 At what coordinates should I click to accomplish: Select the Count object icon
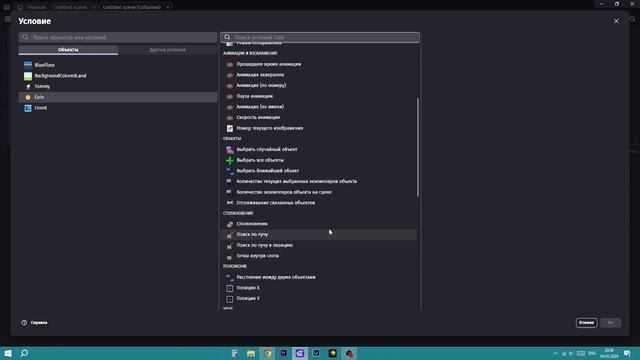tap(28, 108)
